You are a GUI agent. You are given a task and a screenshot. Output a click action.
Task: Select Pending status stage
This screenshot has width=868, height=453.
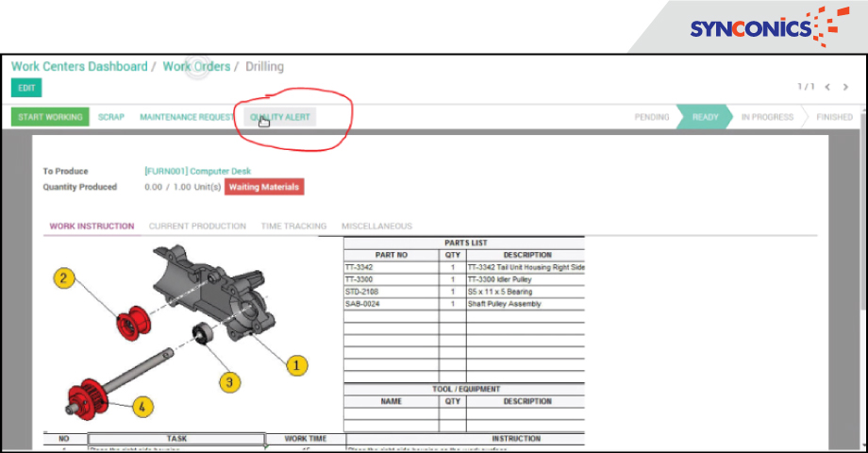point(652,117)
